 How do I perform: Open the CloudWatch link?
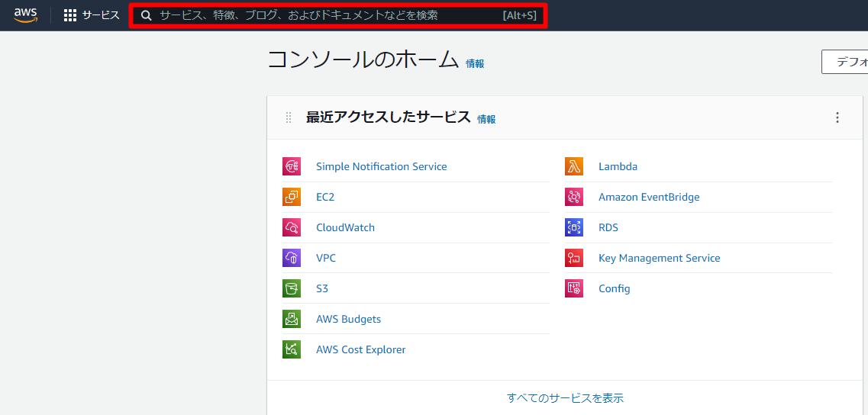click(345, 227)
